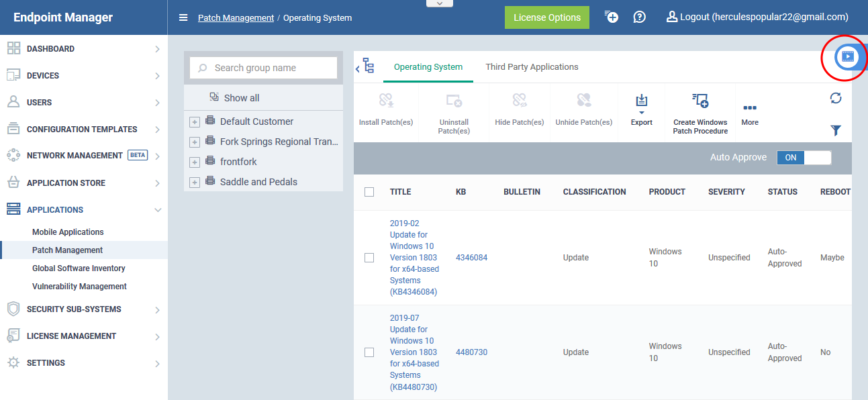Image resolution: width=868 pixels, height=400 pixels.
Task: Switch to Third Party Applications tab
Action: [532, 67]
